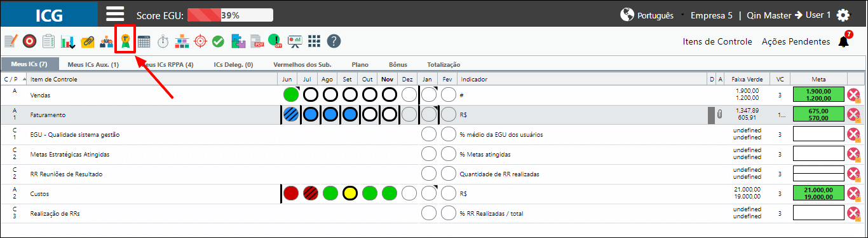Open the notification bell with 7 alerts
Image resolution: width=868 pixels, height=238 pixels.
pyautogui.click(x=844, y=41)
